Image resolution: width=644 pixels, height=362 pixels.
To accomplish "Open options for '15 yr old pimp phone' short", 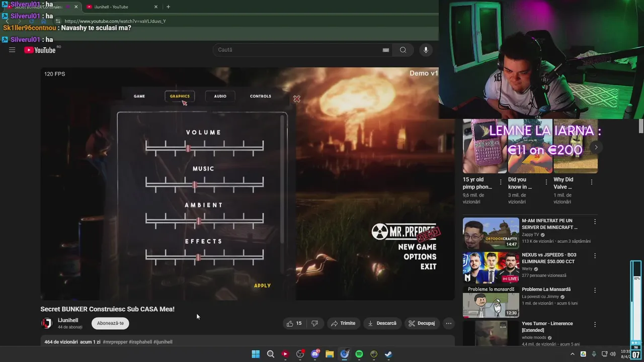I will (501, 182).
